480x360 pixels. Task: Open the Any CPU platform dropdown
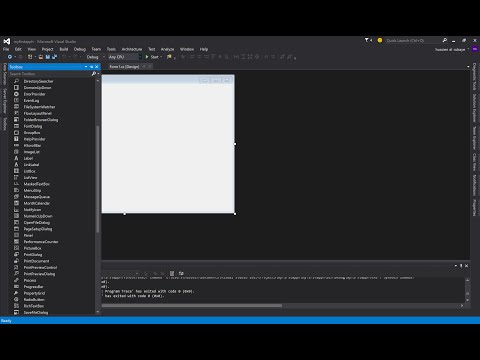point(125,57)
